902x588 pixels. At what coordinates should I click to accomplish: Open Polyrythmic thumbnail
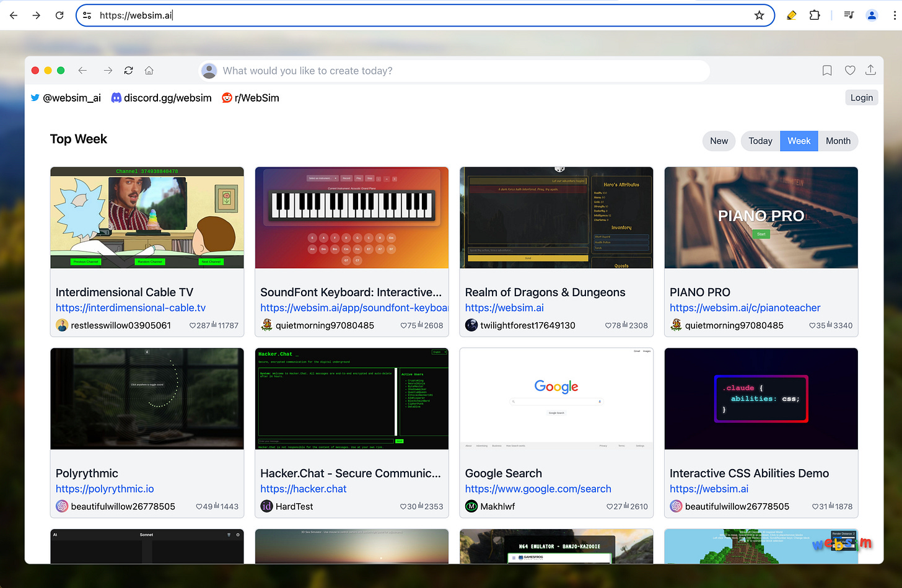tap(147, 398)
